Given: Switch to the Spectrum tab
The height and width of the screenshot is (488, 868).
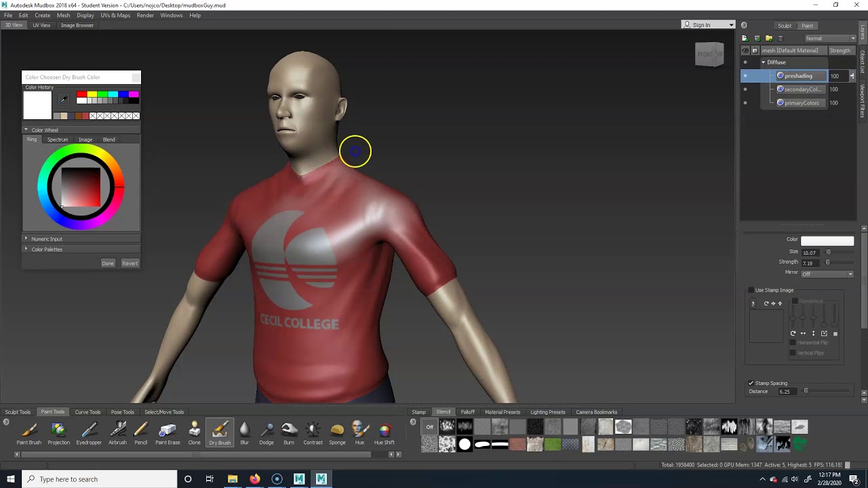Looking at the screenshot, I should (x=58, y=140).
